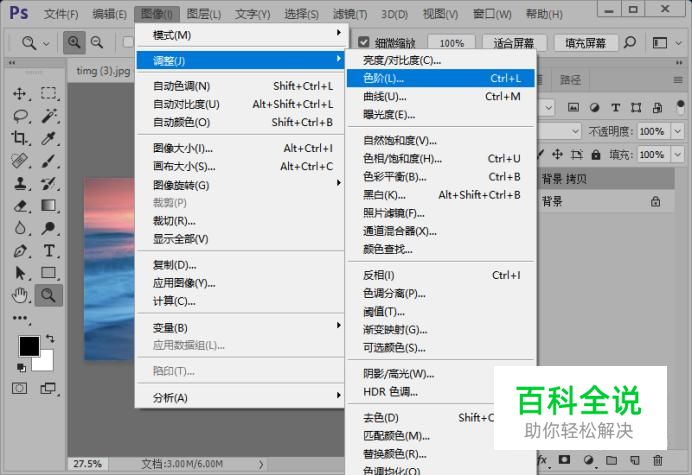Select the Eyedropper tool
Viewport: 692px width, 475px height.
click(x=49, y=138)
